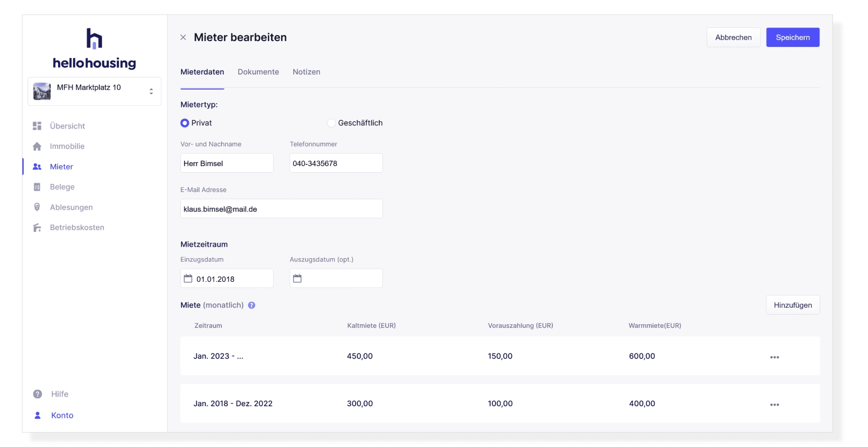This screenshot has height=447, width=868.
Task: Select the Privat tenant type
Action: coord(185,123)
